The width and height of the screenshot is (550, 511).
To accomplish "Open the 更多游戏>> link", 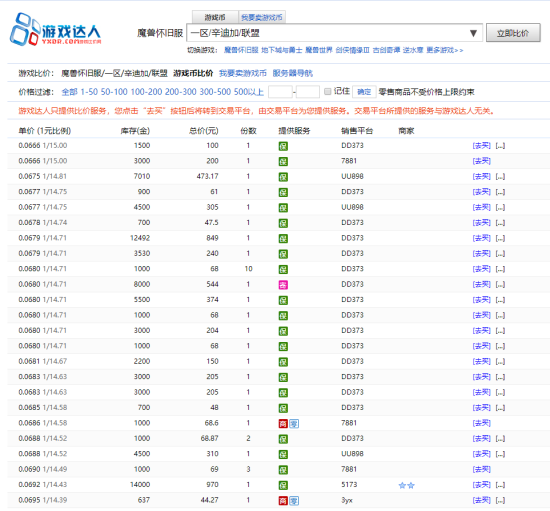I will pos(445,50).
